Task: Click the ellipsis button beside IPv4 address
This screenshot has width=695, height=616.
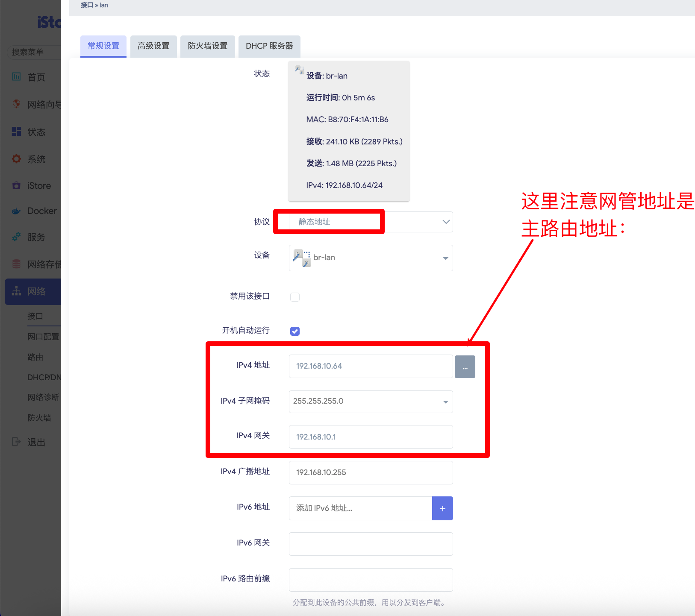Action: pos(465,367)
